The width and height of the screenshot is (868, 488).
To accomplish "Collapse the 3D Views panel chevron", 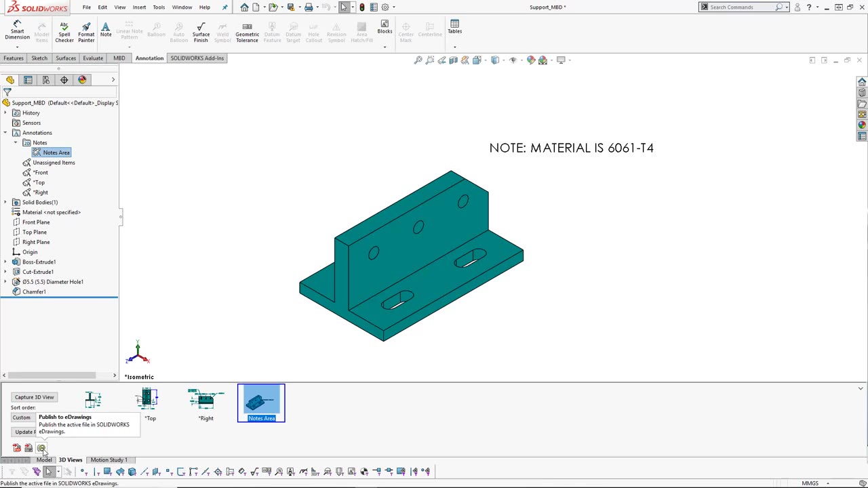I will pos(861,388).
